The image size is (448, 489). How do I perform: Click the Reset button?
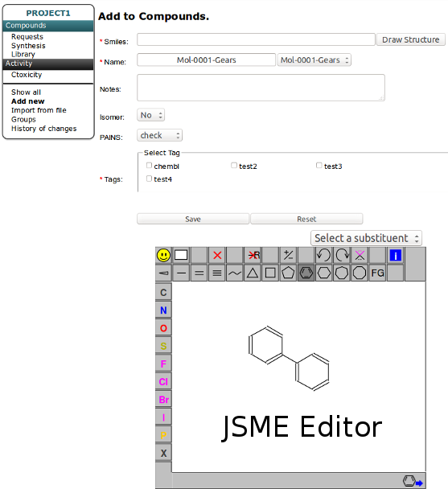point(306,219)
